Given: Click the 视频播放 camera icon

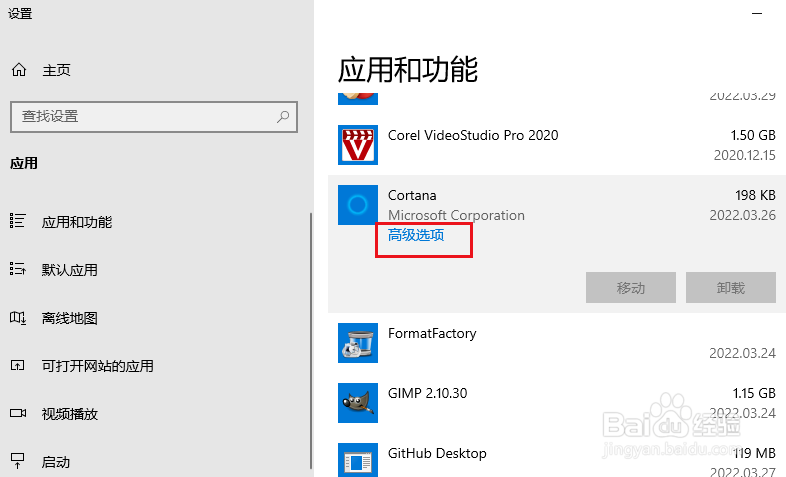Looking at the screenshot, I should click(x=18, y=413).
